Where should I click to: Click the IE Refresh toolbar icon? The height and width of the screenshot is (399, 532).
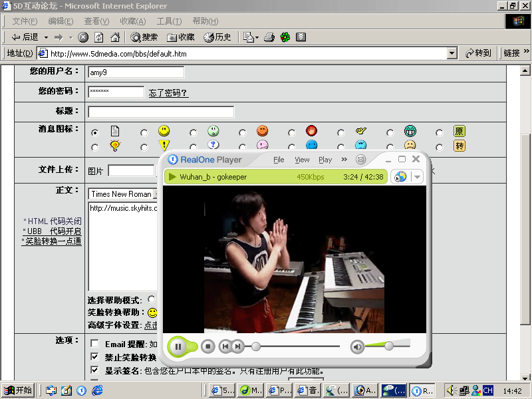coord(99,37)
